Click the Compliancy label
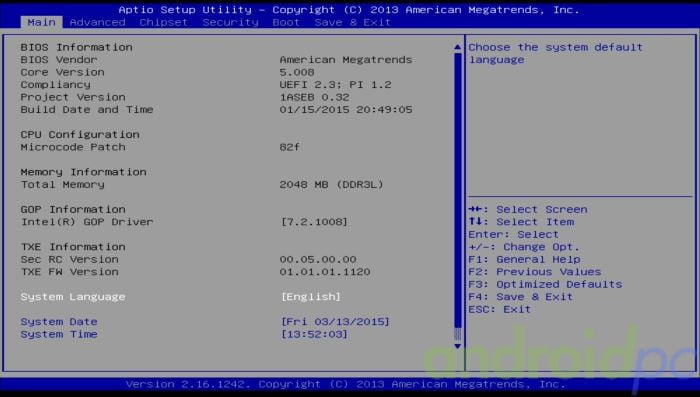The height and width of the screenshot is (397, 700). point(55,85)
